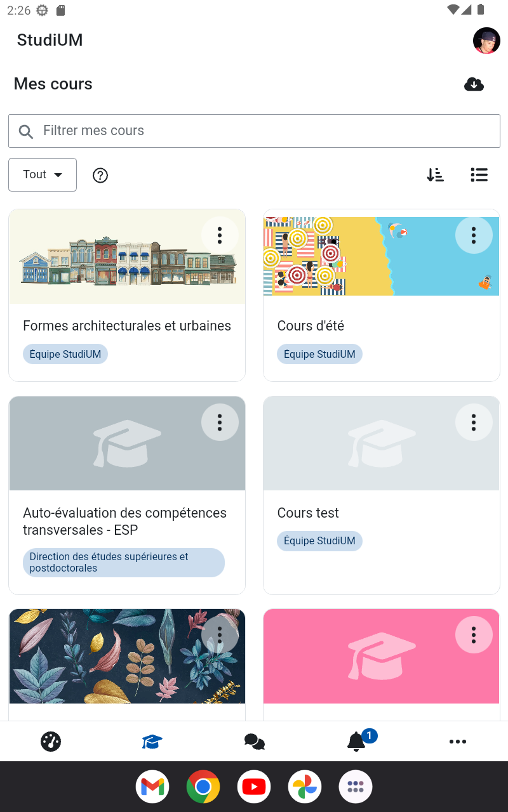The width and height of the screenshot is (508, 812).
Task: Type in the Filtrer mes cours field
Action: pos(254,131)
